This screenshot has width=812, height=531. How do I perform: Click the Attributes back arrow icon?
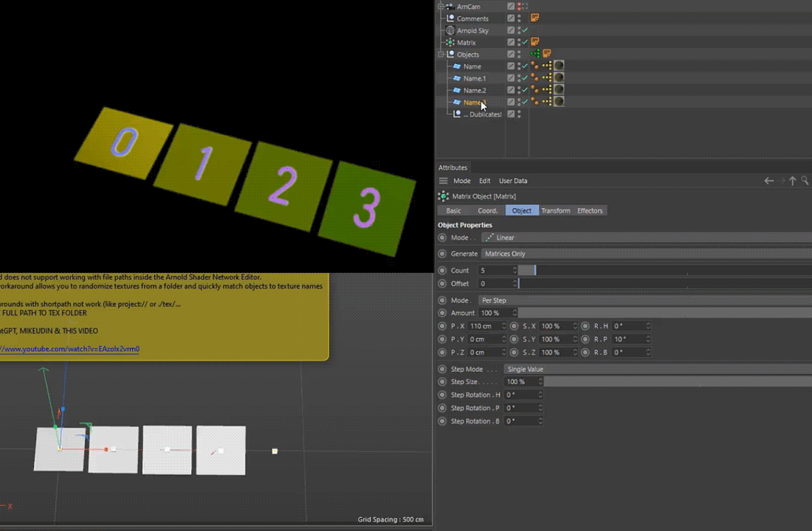769,181
